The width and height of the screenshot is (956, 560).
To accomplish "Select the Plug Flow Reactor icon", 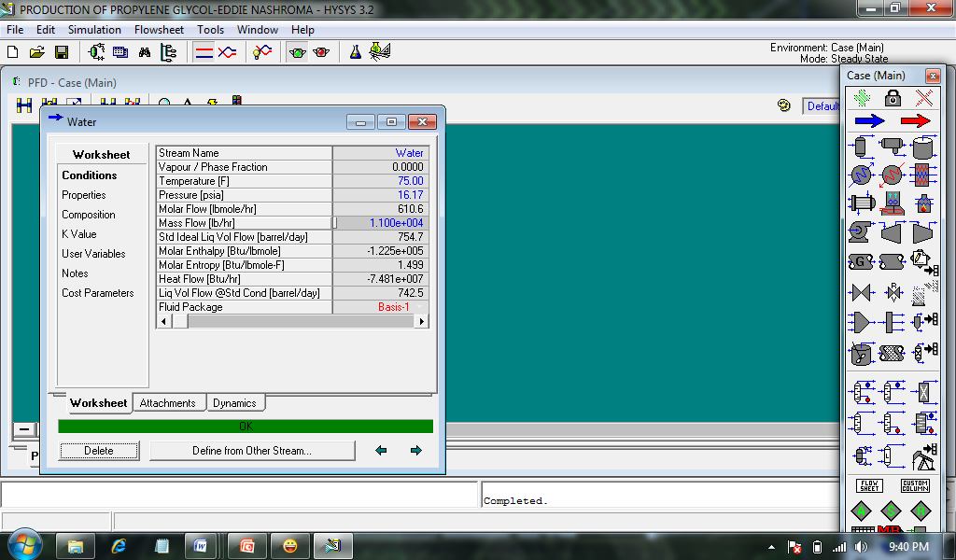I will [892, 353].
